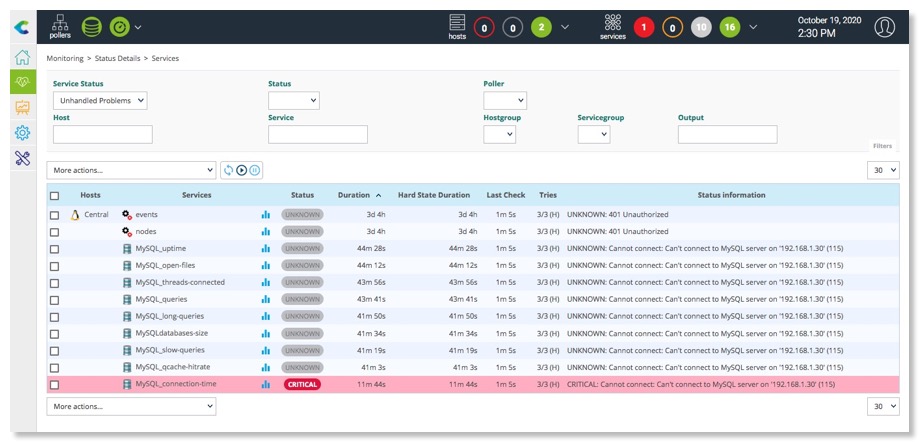Image resolution: width=919 pixels, height=442 pixels.
Task: Click the pollers icon in top bar
Action: [x=60, y=26]
